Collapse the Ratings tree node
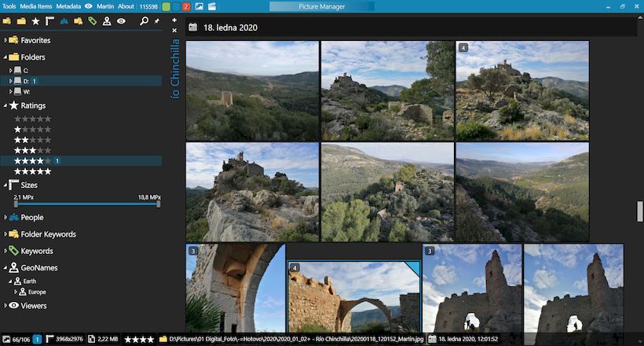 pos(5,105)
